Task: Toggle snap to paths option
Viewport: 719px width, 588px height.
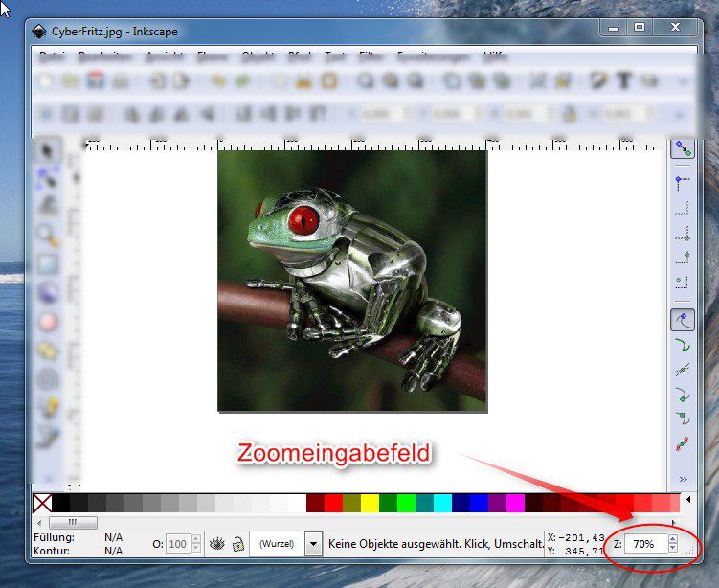Action: click(683, 346)
